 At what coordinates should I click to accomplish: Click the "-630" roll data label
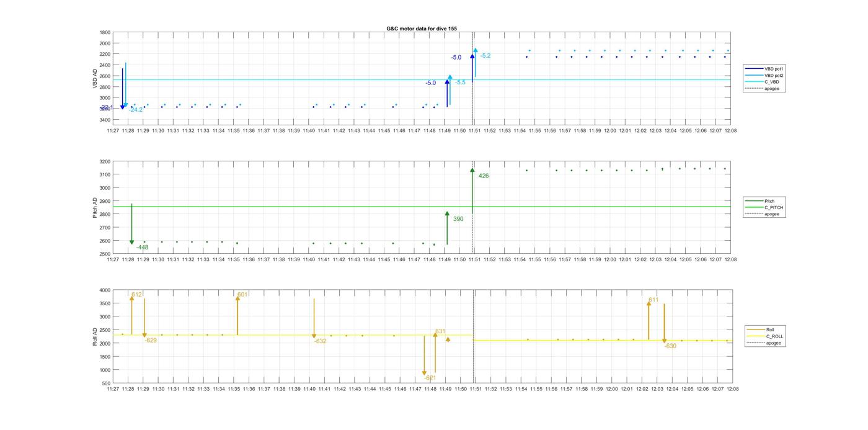pyautogui.click(x=670, y=346)
